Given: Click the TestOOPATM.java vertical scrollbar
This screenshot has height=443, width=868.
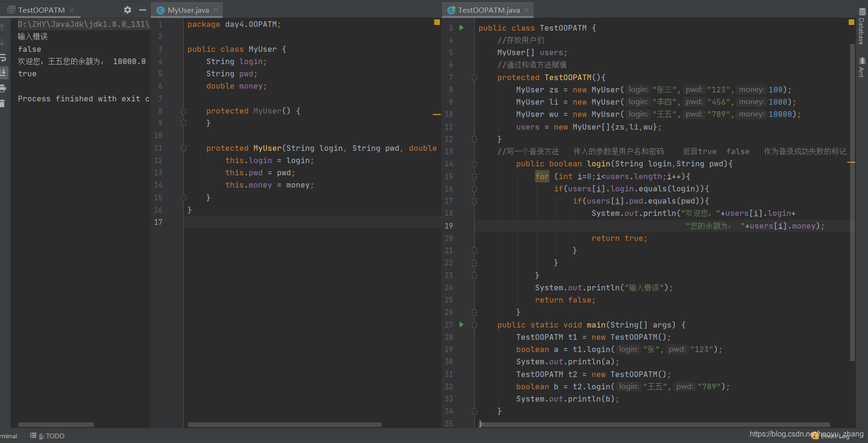Looking at the screenshot, I should click(x=852, y=203).
